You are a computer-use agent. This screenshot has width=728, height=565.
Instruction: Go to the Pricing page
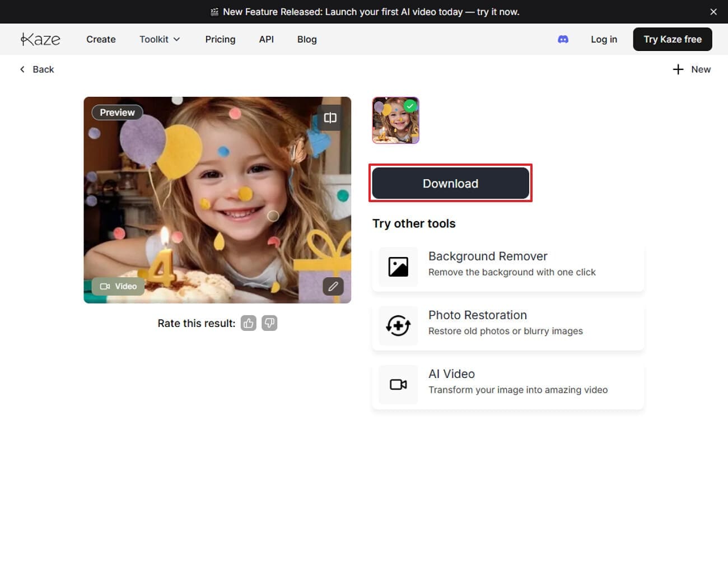point(220,39)
